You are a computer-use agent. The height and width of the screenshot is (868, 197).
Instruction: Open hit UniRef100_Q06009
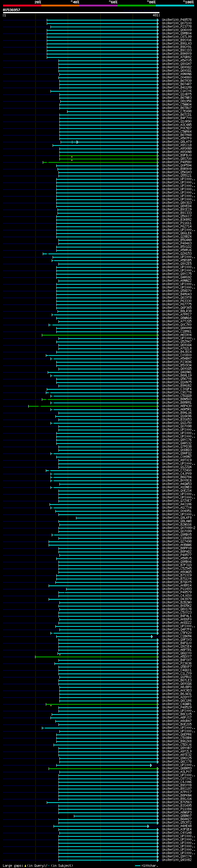(x=177, y=30)
